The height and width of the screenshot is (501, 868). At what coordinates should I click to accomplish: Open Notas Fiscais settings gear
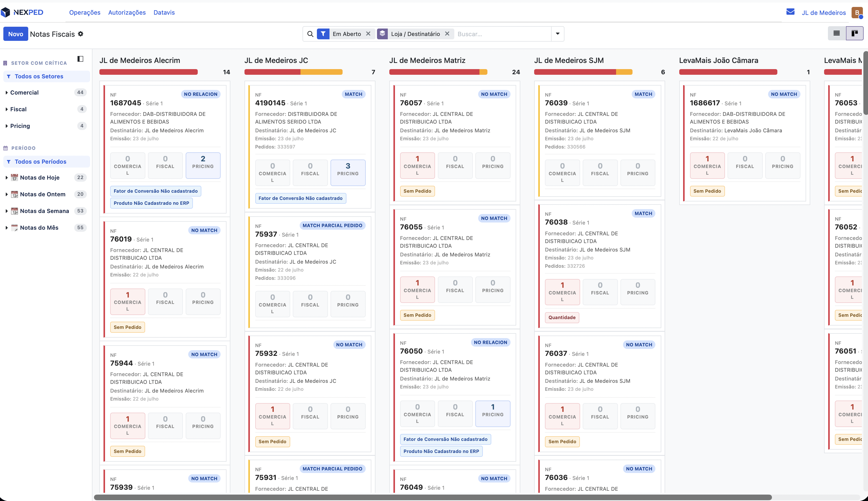pos(80,34)
